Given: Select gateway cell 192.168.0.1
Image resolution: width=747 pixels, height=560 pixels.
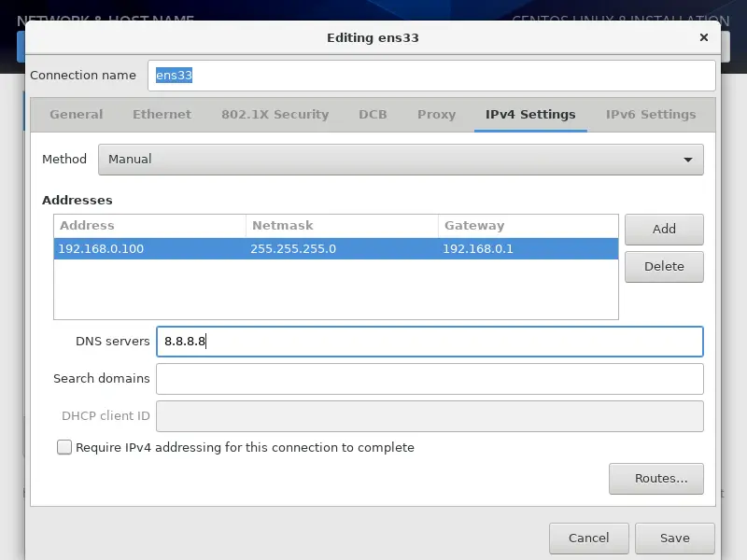Looking at the screenshot, I should coord(529,248).
